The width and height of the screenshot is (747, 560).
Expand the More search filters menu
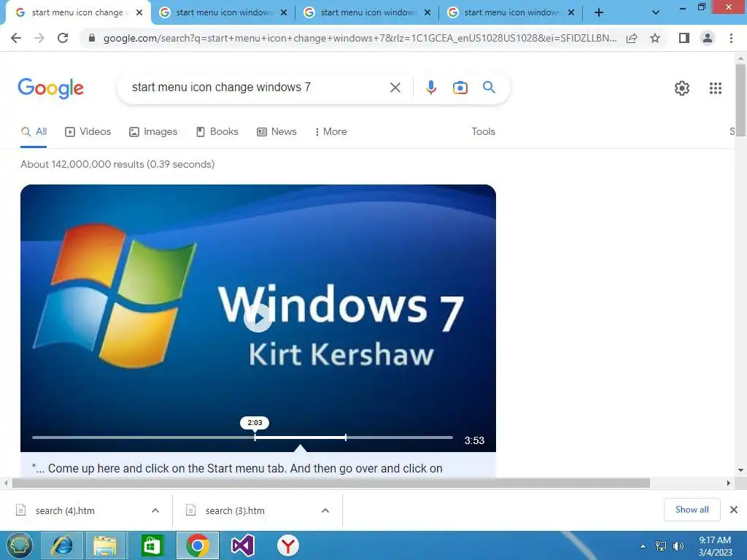coord(331,131)
